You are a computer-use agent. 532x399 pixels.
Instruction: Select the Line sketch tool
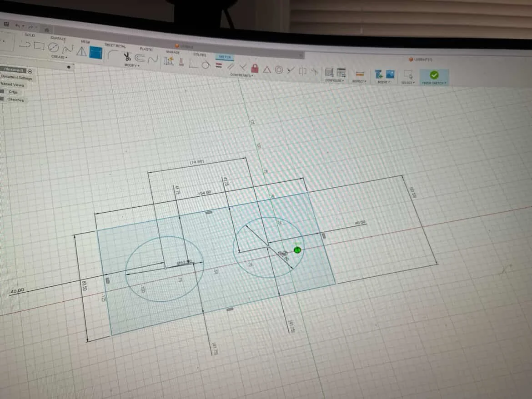click(x=25, y=45)
